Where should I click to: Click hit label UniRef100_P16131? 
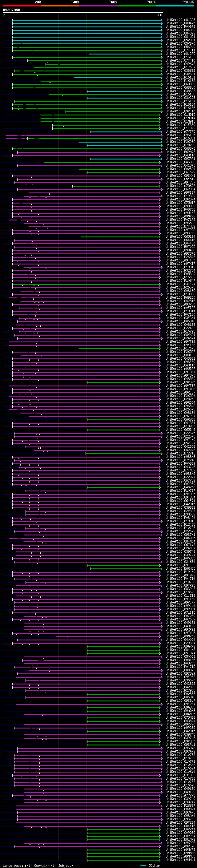click(180, 78)
